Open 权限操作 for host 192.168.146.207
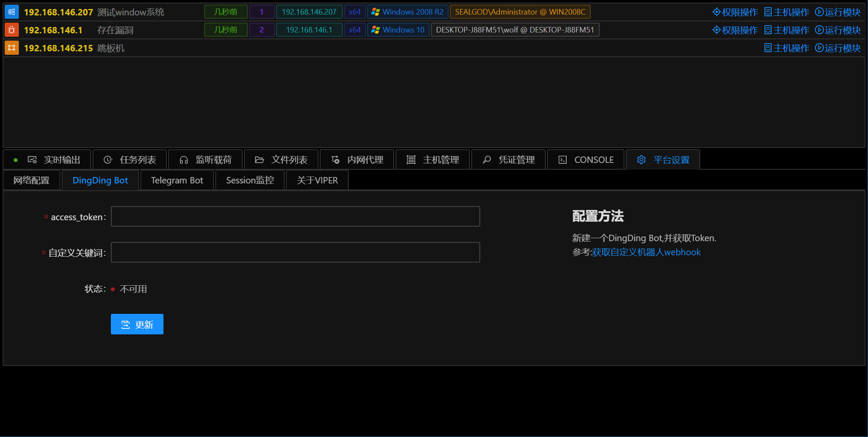Viewport: 868px width, 437px height. tap(735, 12)
